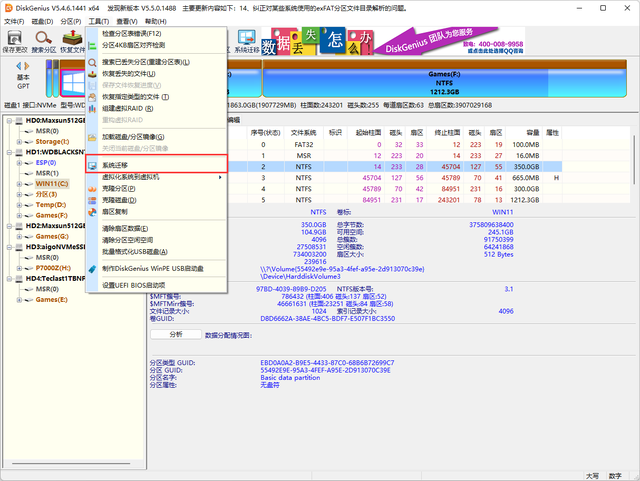Go to next disk with right arrow
Viewport: 640px width, 481px height.
point(27,66)
